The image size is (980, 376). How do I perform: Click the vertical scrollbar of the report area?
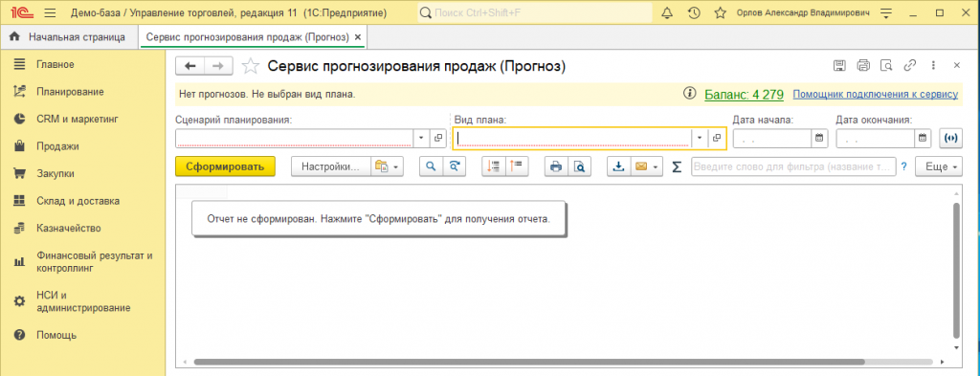click(956, 271)
